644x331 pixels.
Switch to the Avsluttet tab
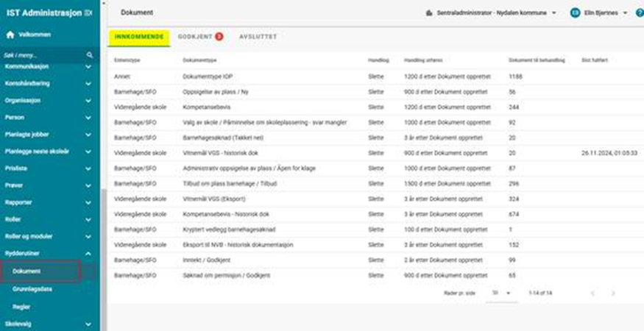(256, 36)
